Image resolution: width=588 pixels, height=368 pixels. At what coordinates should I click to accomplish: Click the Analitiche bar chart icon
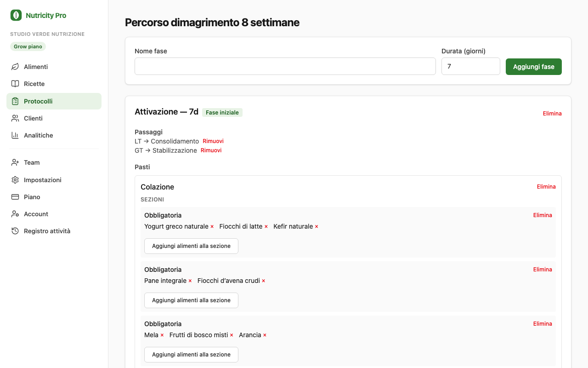tap(15, 135)
